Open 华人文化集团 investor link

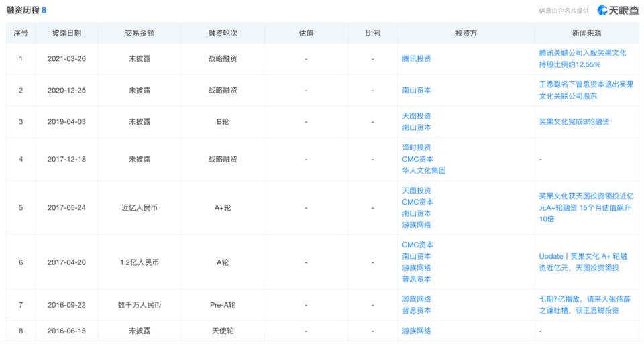click(423, 170)
